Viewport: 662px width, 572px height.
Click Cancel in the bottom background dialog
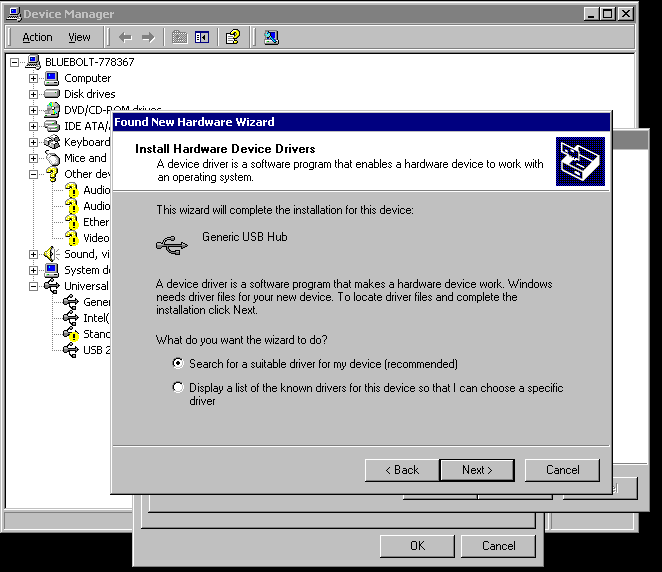499,546
